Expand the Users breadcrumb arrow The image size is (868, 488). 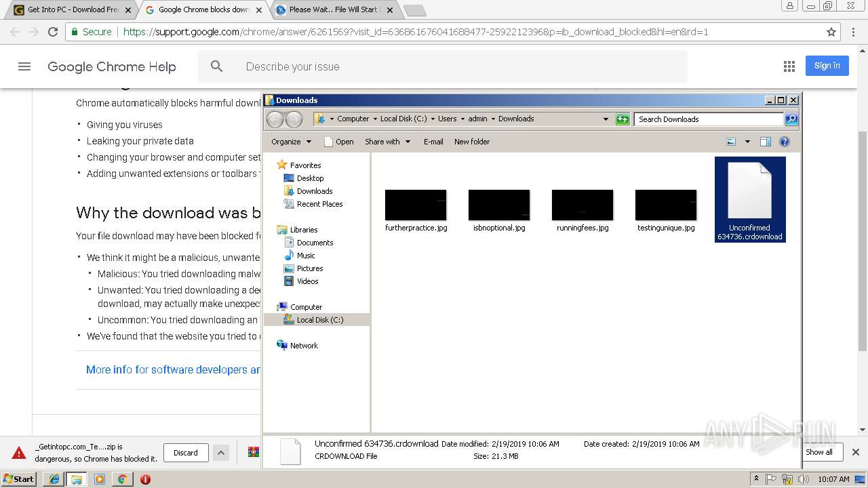pos(463,119)
